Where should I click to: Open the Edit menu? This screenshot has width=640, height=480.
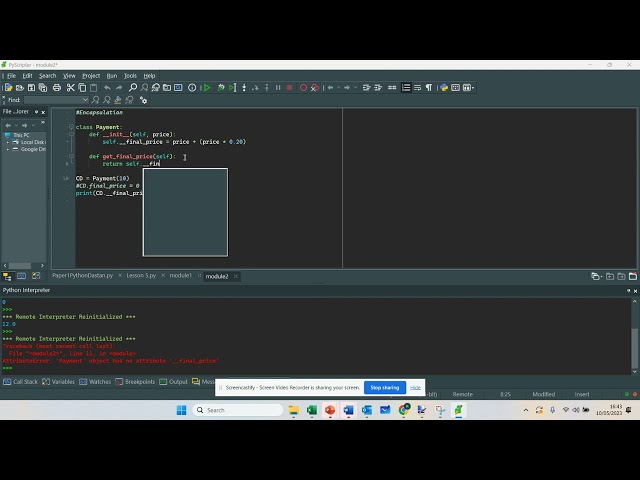27,76
